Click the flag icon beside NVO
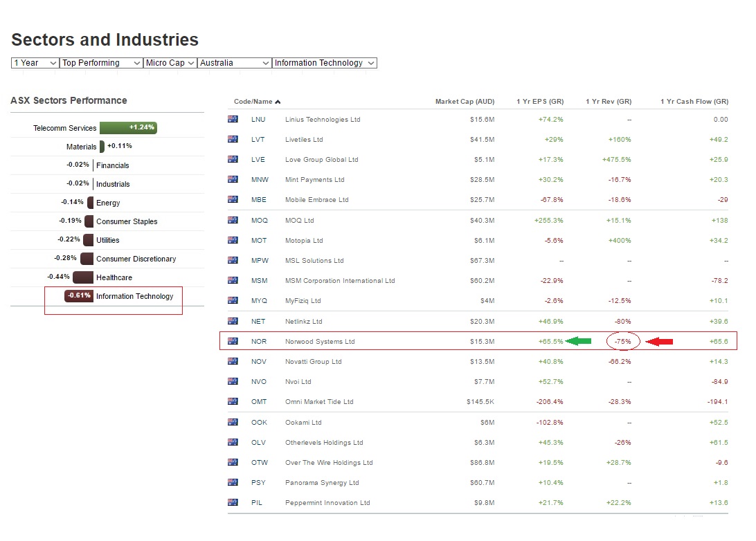The height and width of the screenshot is (541, 756). point(233,382)
